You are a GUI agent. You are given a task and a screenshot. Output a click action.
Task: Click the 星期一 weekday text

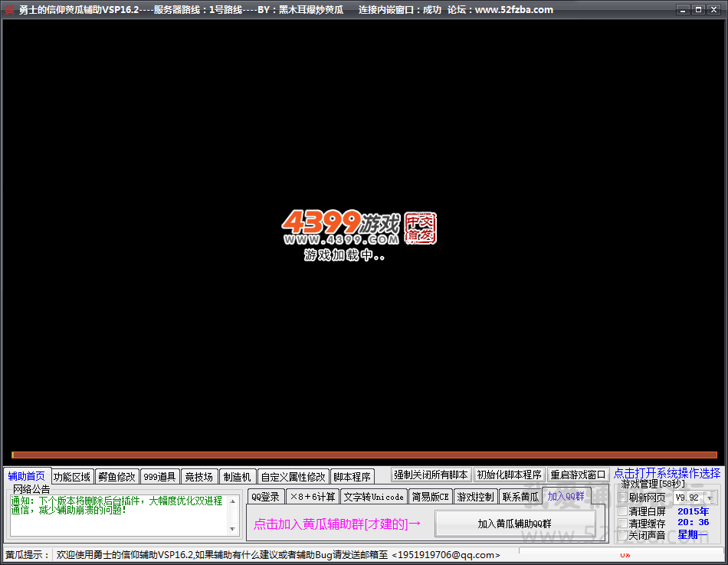pos(693,534)
